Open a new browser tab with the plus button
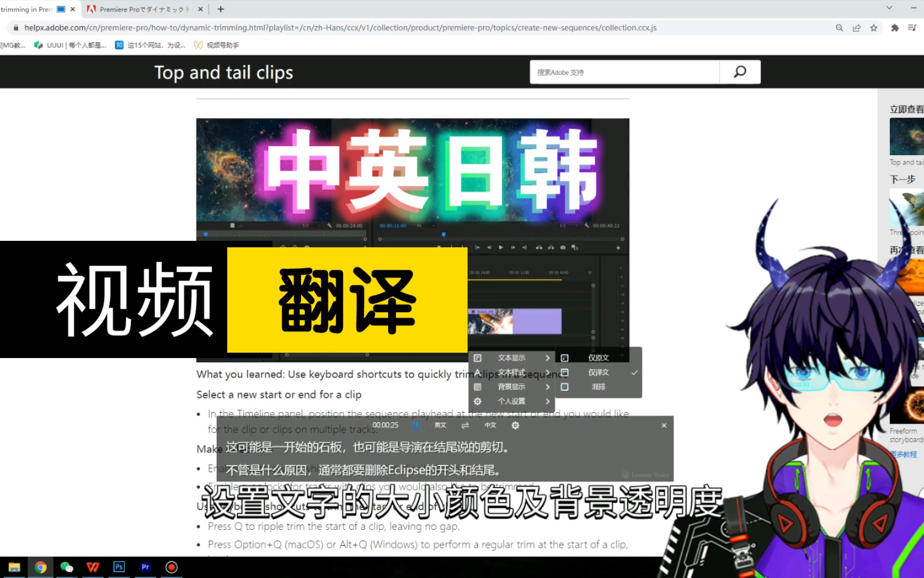 (x=220, y=9)
